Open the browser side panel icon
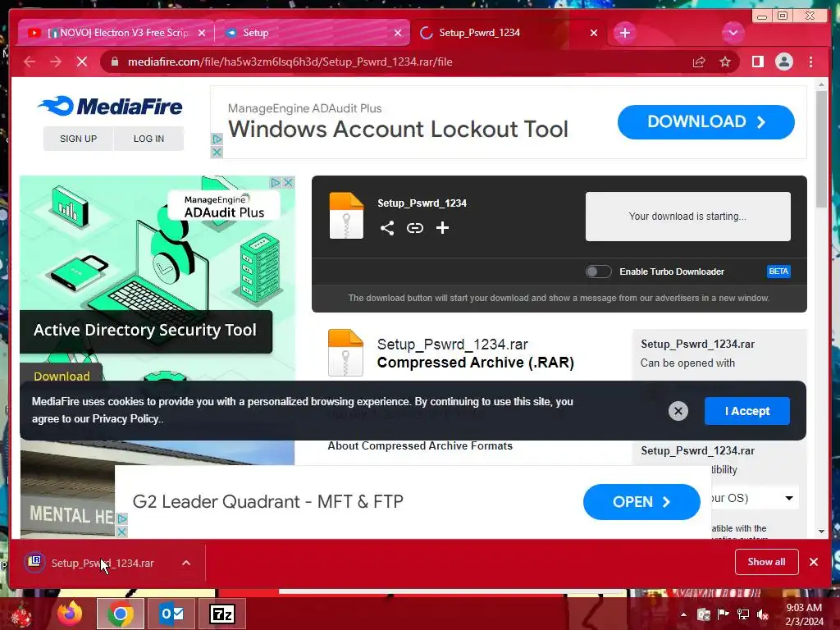 coord(757,62)
